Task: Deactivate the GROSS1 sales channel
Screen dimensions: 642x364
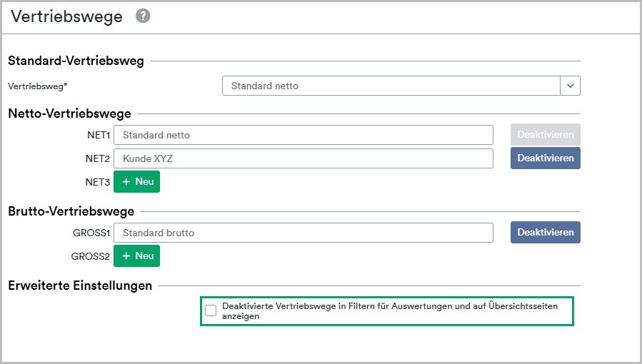Action: [546, 232]
